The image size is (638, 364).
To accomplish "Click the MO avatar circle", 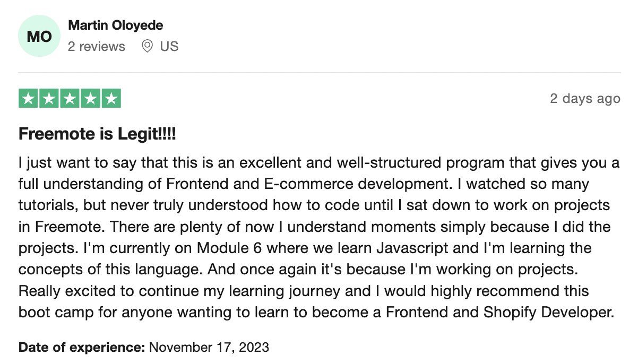I will (x=39, y=36).
